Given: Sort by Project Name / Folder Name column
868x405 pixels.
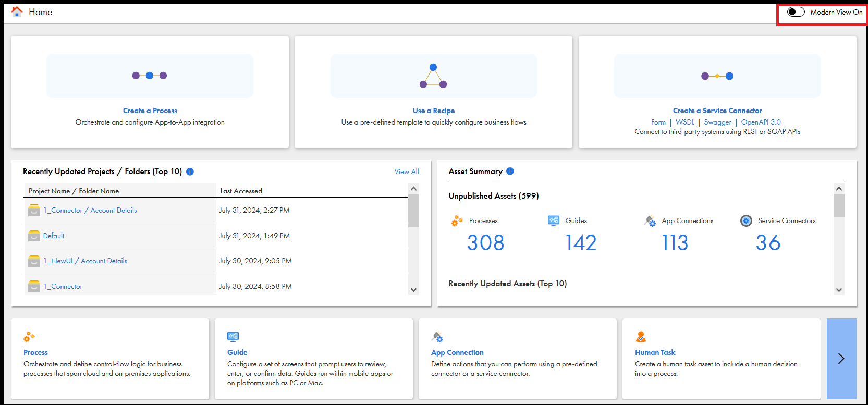Looking at the screenshot, I should click(x=120, y=191).
